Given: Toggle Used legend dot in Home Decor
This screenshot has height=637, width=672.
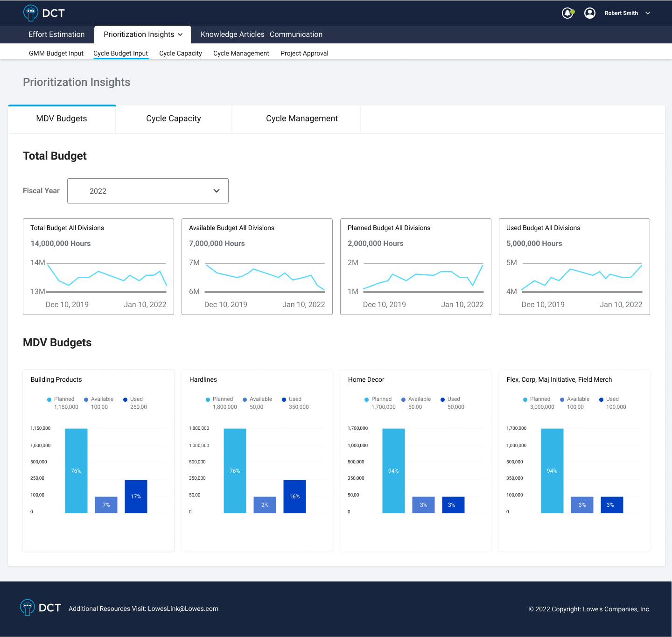Looking at the screenshot, I should [442, 399].
